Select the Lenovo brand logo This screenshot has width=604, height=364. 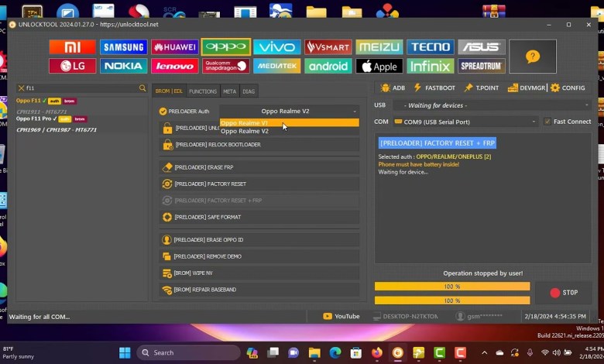click(x=175, y=66)
